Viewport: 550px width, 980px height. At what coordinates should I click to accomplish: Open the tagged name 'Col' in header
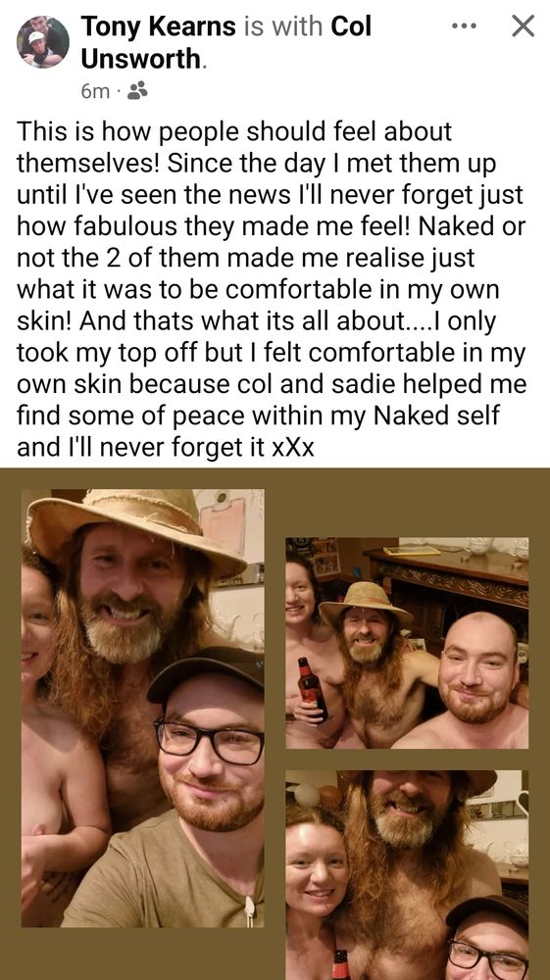click(x=351, y=26)
